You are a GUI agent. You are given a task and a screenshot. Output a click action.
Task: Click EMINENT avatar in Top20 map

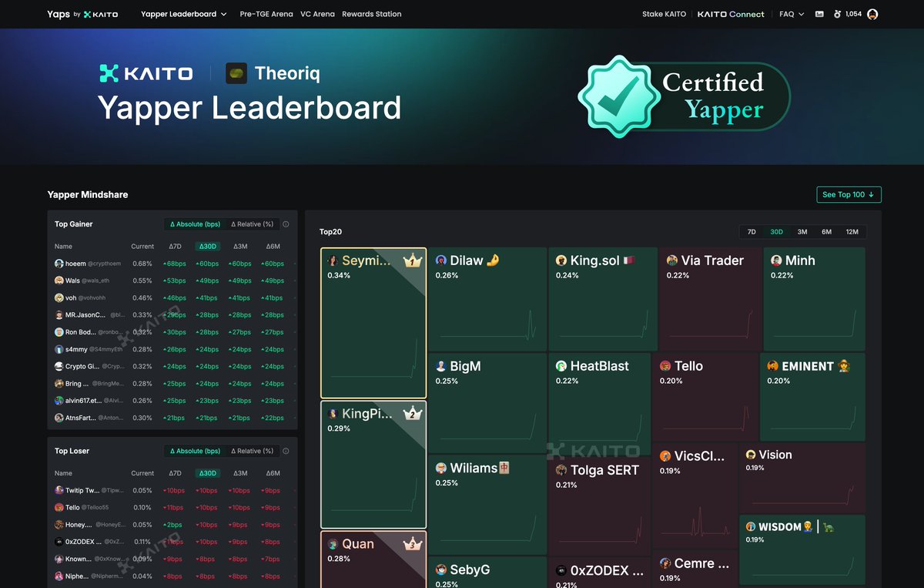(772, 366)
